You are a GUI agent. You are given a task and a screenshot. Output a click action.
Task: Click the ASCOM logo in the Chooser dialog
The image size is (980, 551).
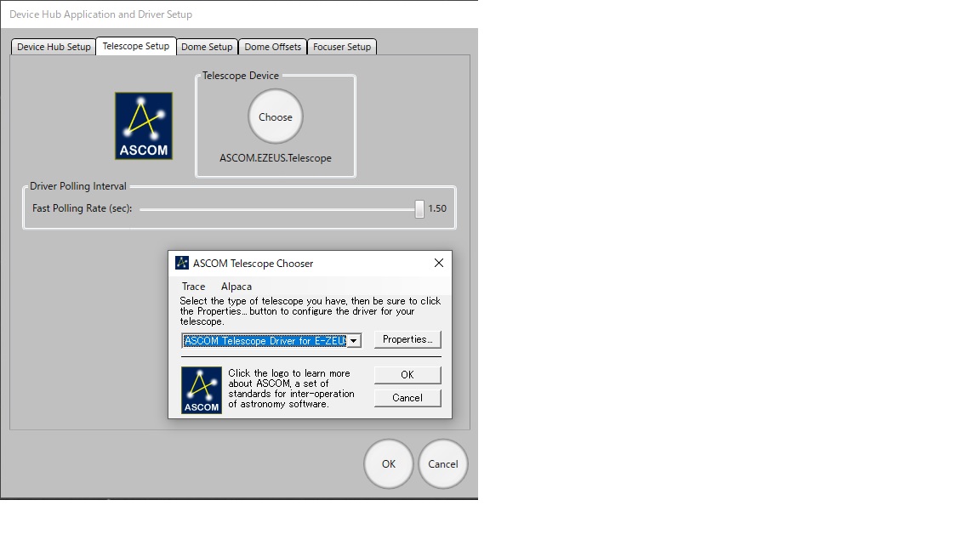202,389
